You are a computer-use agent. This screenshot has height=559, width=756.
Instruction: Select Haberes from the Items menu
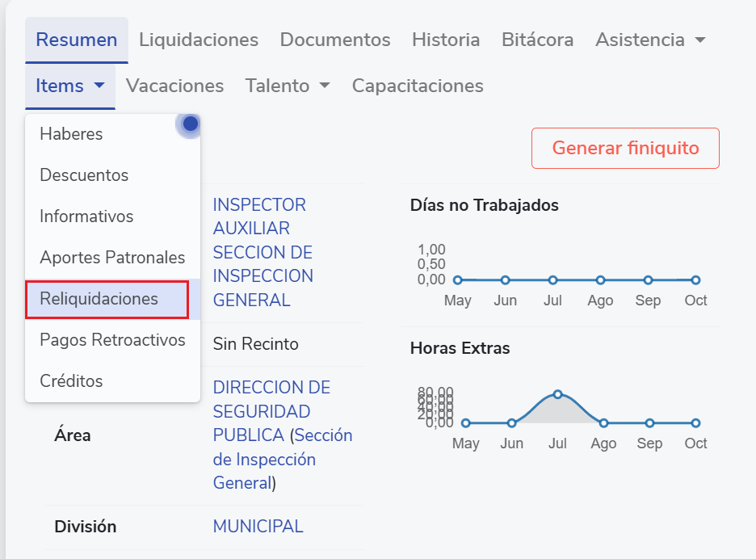click(71, 134)
